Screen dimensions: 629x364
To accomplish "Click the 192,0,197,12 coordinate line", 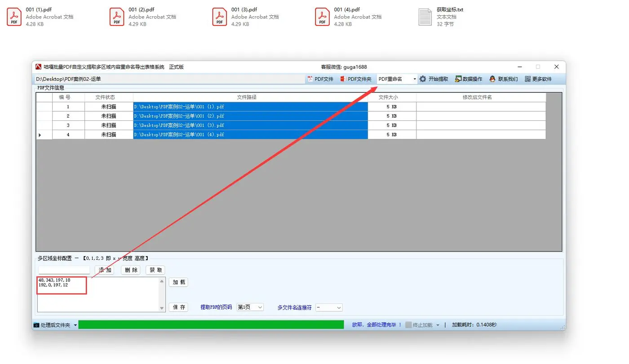I will click(53, 285).
